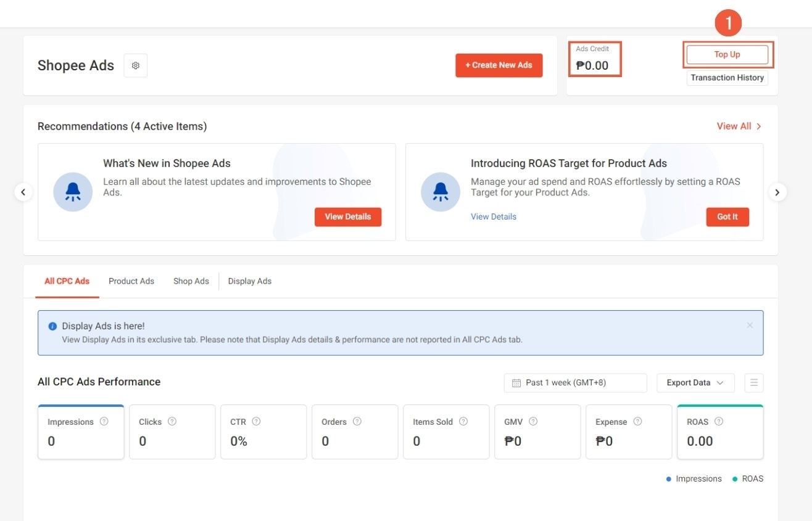The height and width of the screenshot is (521, 812).
Task: Switch to the Shop Ads tab
Action: point(191,281)
